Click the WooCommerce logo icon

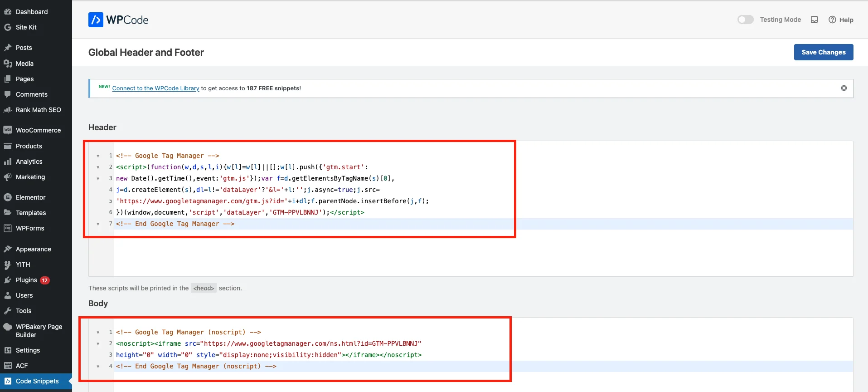[8, 130]
